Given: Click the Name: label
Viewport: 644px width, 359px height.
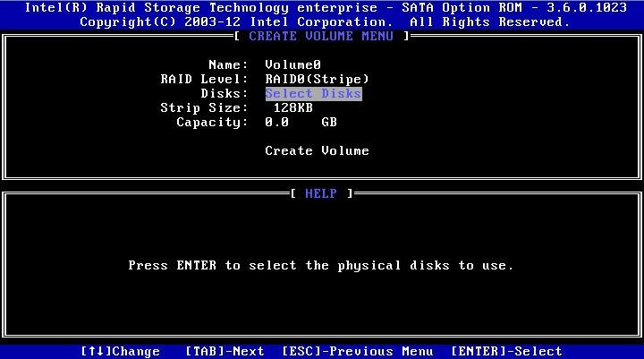Looking at the screenshot, I should point(227,64).
